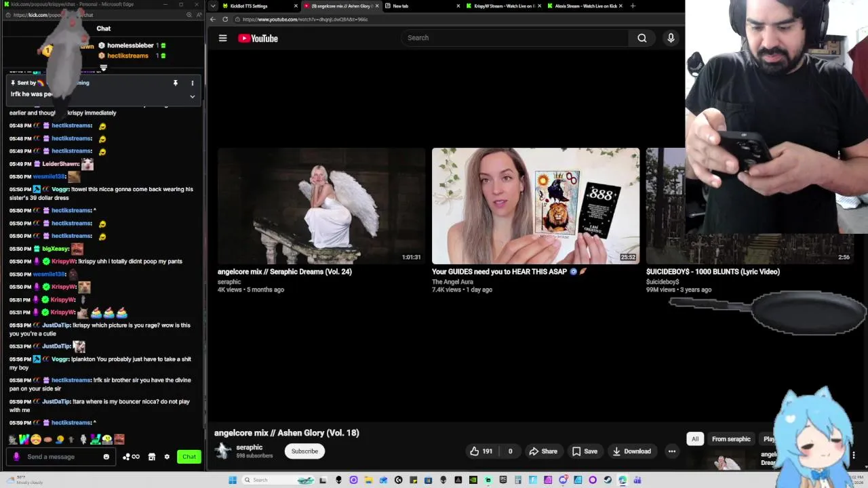Open more actions ellipsis under the video

[x=672, y=451]
